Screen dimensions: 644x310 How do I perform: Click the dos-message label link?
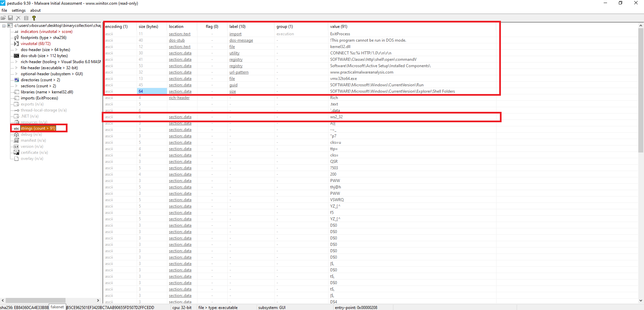pyautogui.click(x=241, y=40)
